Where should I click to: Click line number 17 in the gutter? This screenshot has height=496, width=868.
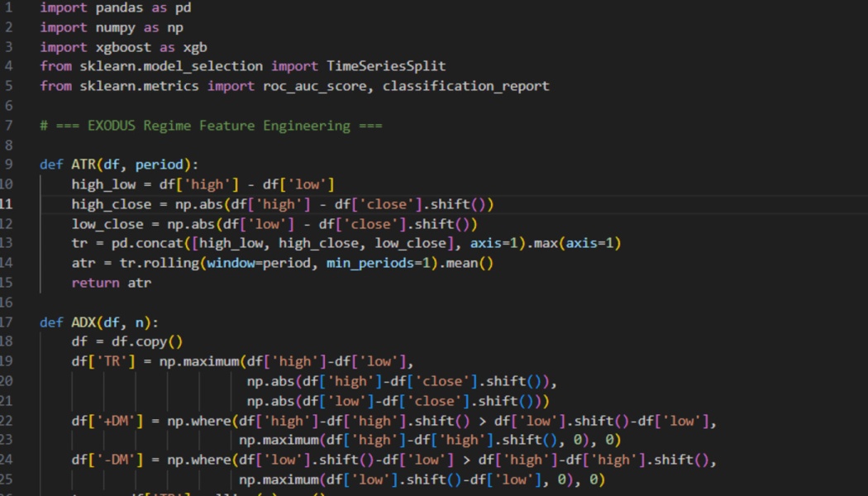(x=6, y=322)
